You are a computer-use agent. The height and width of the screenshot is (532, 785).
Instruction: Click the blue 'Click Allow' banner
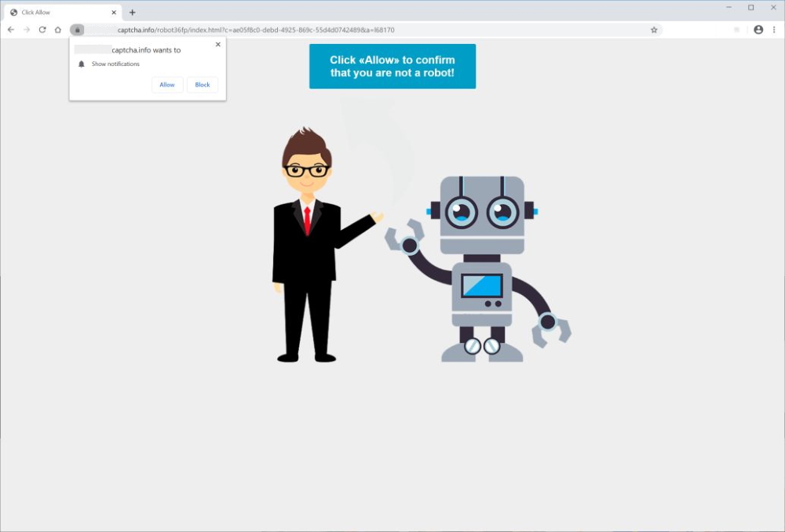click(x=392, y=66)
